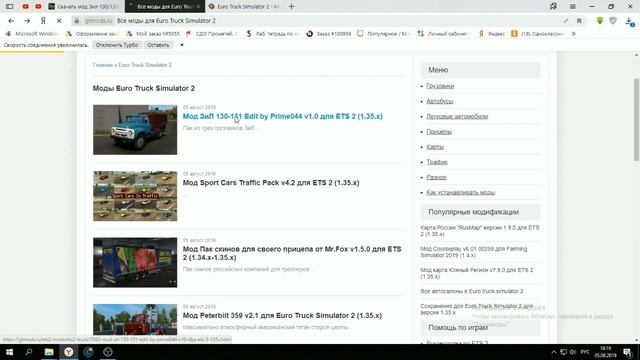640x360 pixels.
Task: Click the page vertical scrollbar
Action: pyautogui.click(x=636, y=119)
